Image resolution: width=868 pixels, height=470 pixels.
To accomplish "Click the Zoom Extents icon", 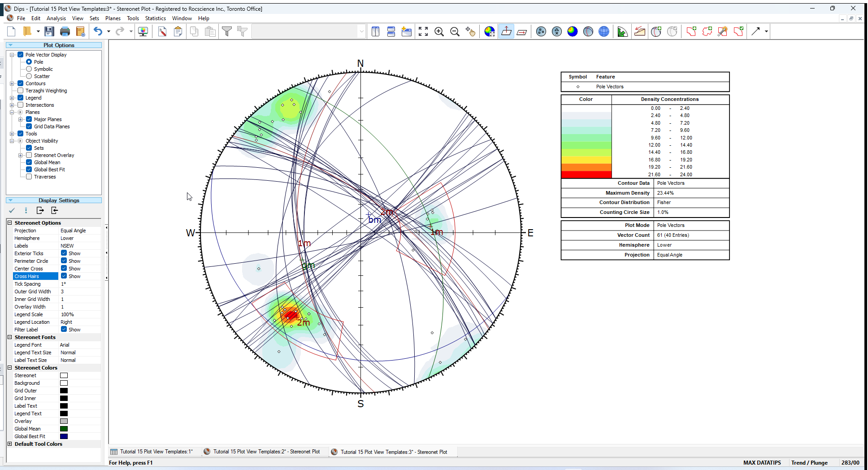I will (x=423, y=31).
